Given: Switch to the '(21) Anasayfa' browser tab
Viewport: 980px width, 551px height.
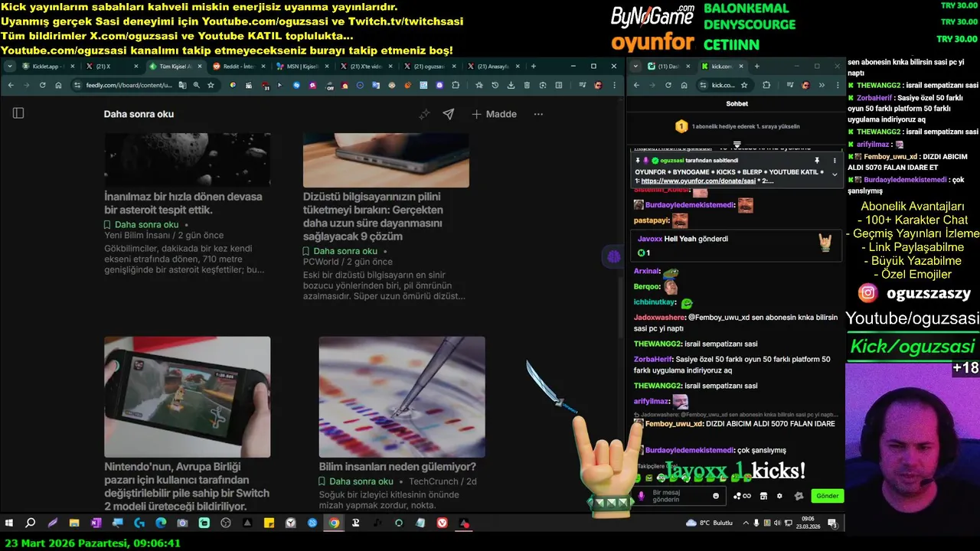Looking at the screenshot, I should click(x=493, y=67).
